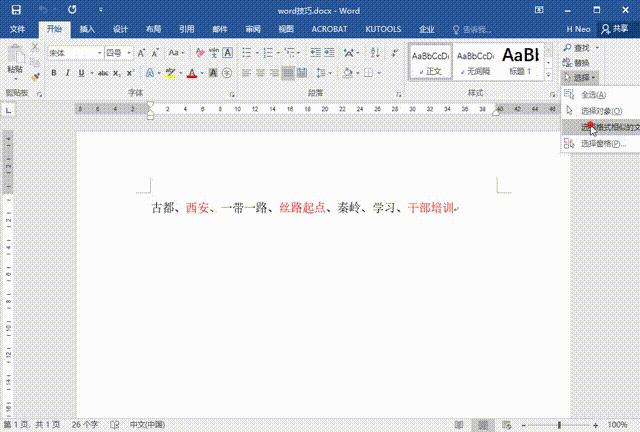This screenshot has width=640, height=432.
Task: Click 替换 (Replace) button
Action: (x=576, y=62)
